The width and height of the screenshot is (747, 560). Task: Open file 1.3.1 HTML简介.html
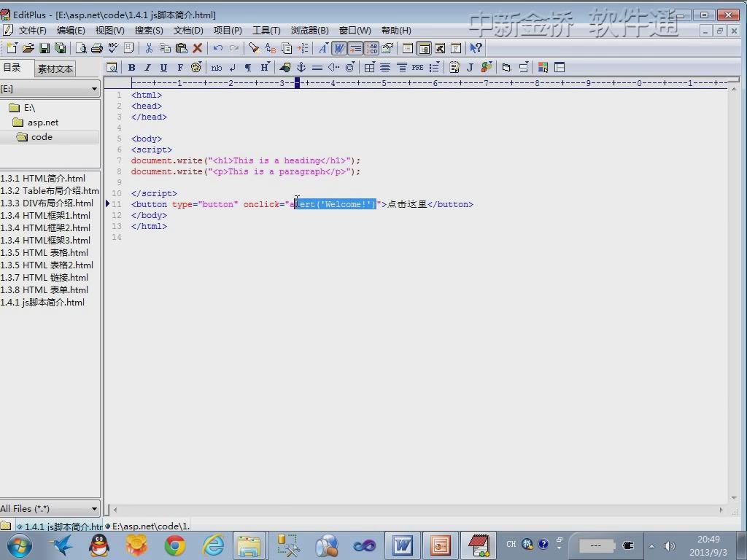pos(43,179)
